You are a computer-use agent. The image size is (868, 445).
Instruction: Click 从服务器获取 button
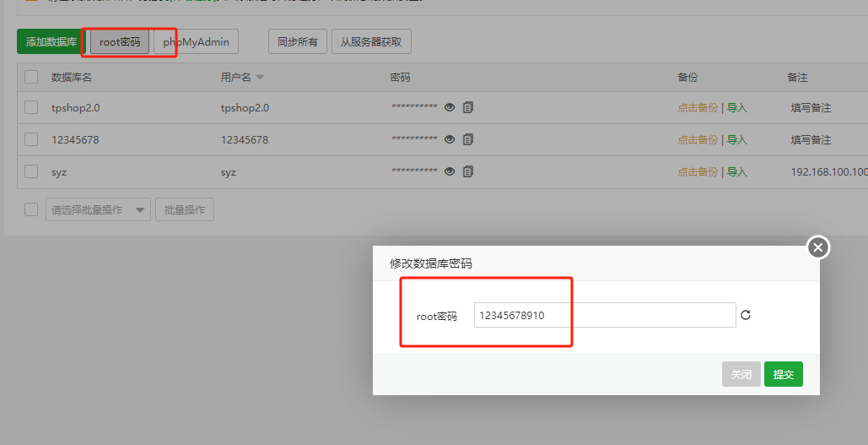pyautogui.click(x=370, y=41)
